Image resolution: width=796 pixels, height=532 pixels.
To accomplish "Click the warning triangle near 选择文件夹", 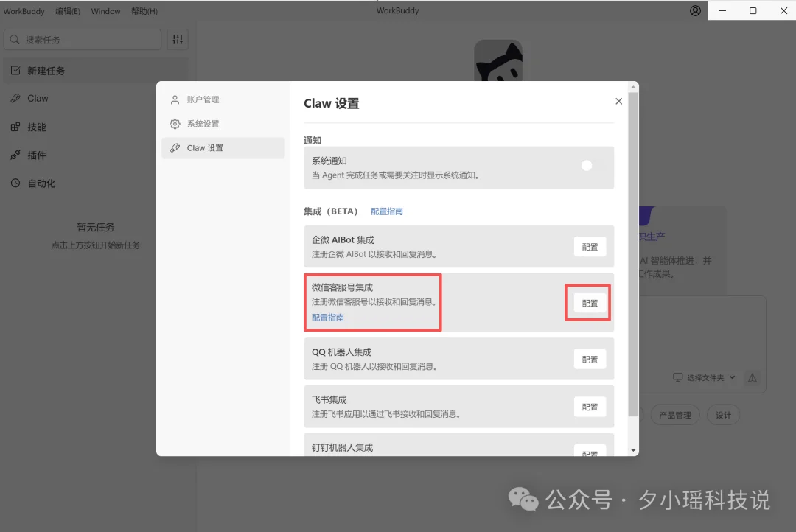I will [x=752, y=378].
